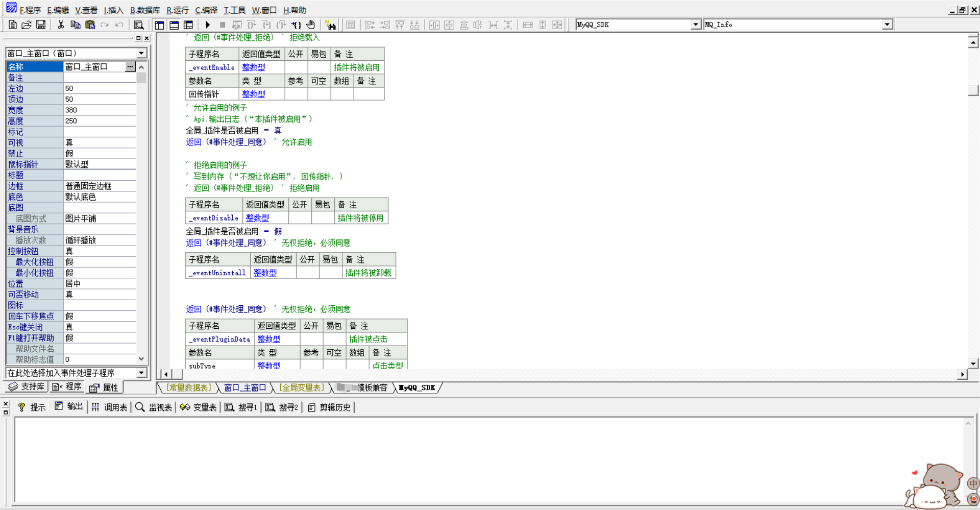
Task: Click the binoculars find icon
Action: click(x=330, y=25)
